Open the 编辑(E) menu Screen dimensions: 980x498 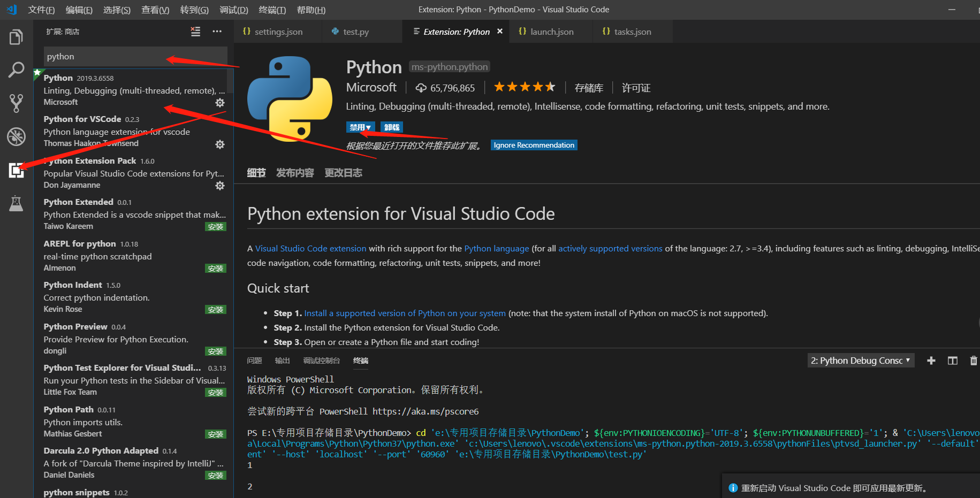79,10
